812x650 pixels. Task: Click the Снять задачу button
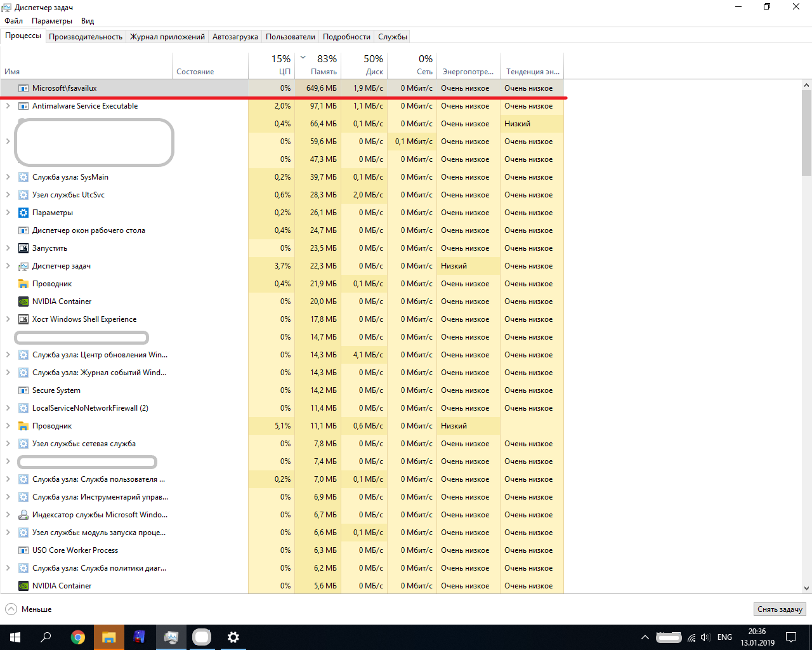coord(780,609)
